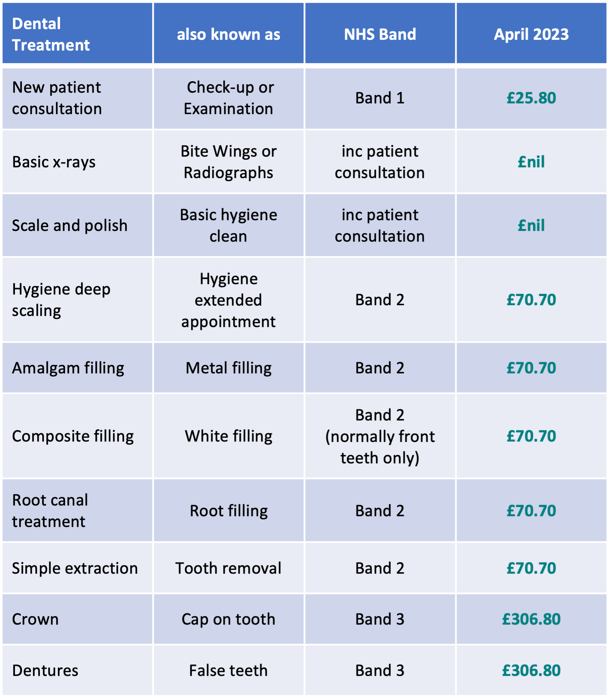The height and width of the screenshot is (700, 614).
Task: Click the NHS Band column header
Action: [x=380, y=33]
